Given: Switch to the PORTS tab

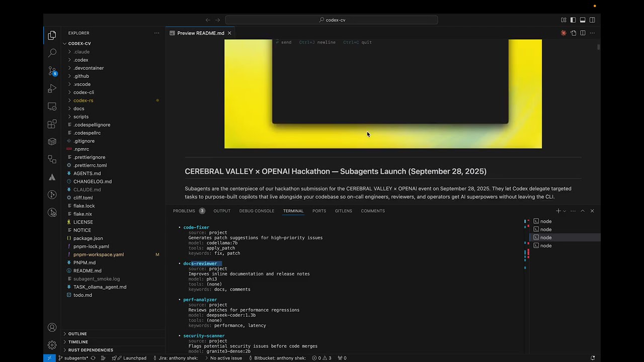Looking at the screenshot, I should (319, 211).
